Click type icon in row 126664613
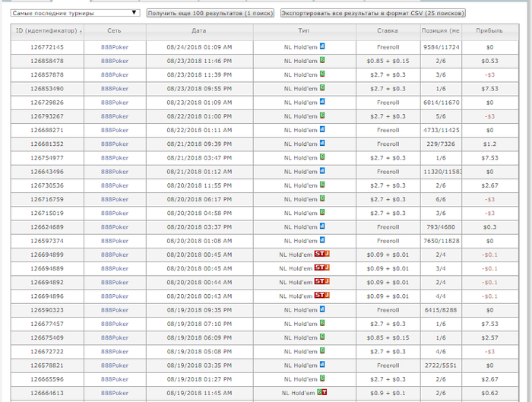Viewport: 532px width, 402px height. tap(322, 392)
